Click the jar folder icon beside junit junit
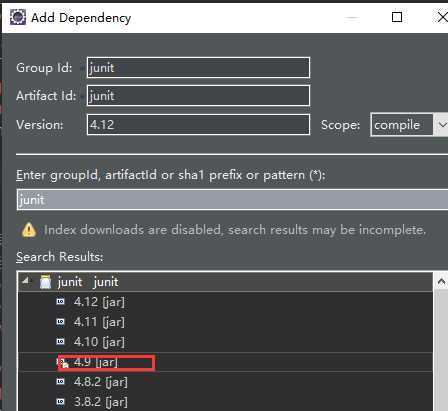 click(45, 282)
